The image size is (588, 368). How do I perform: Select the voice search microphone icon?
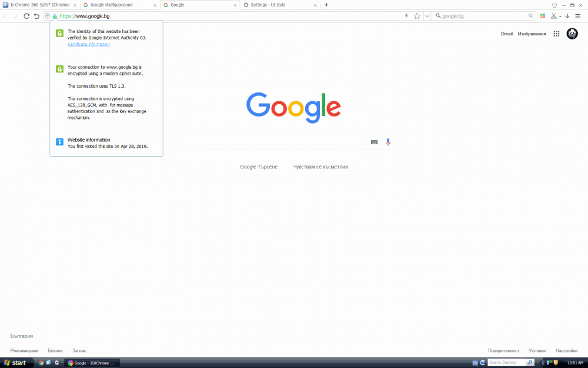pos(387,142)
